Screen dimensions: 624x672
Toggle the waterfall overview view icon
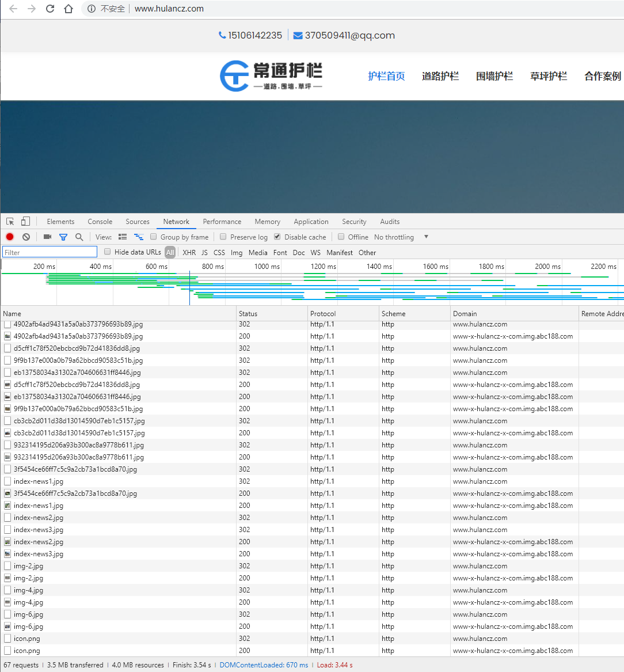point(138,237)
